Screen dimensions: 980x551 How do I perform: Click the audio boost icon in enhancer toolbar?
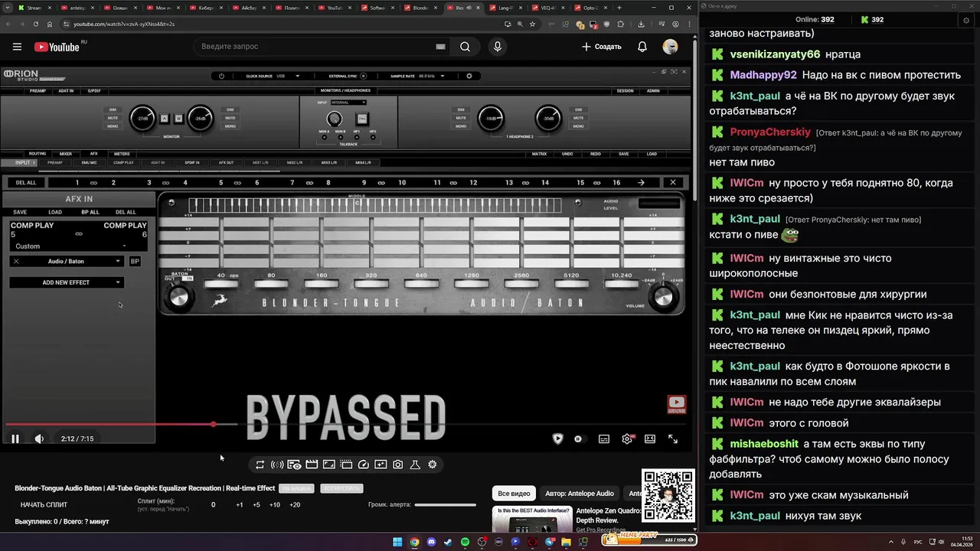tap(277, 465)
